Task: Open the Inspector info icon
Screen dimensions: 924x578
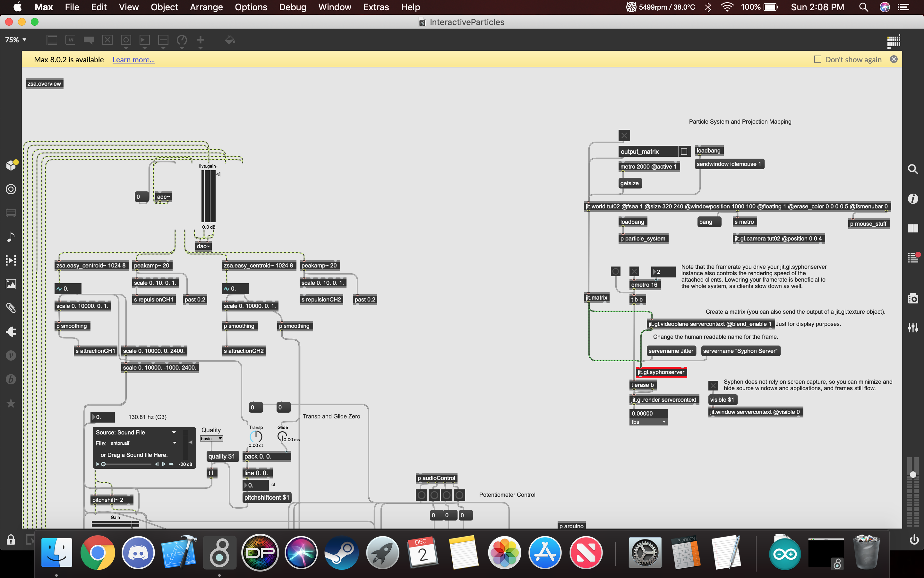Action: (x=913, y=199)
